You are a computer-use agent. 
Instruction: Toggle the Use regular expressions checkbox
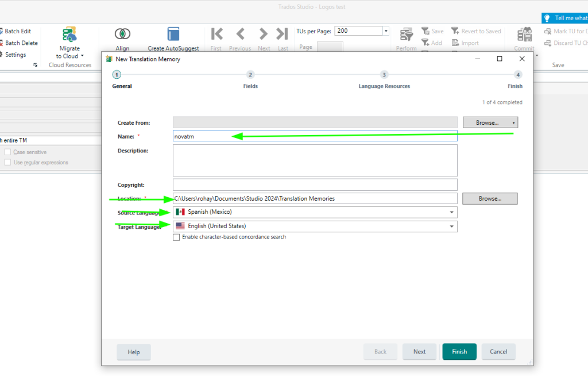point(7,162)
